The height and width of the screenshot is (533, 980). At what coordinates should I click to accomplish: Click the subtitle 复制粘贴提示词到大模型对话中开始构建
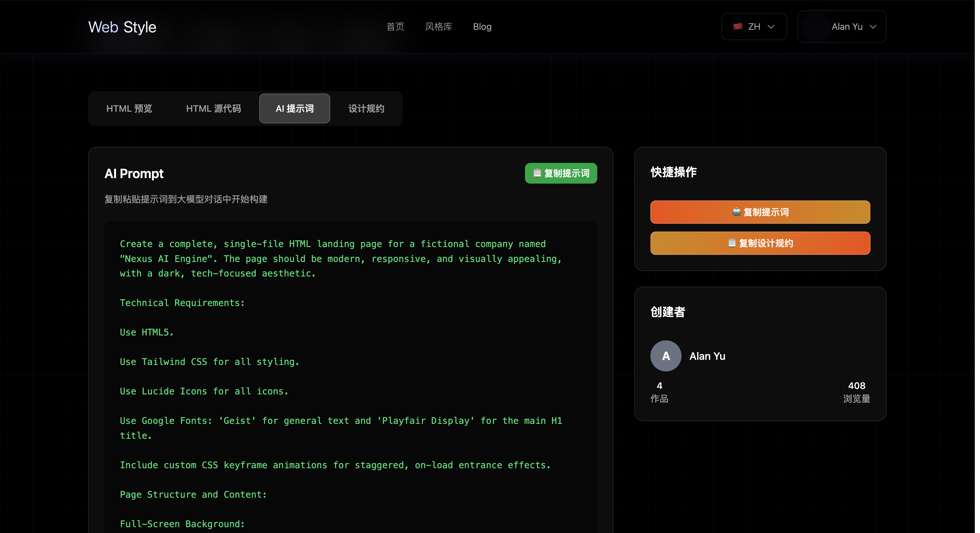186,199
